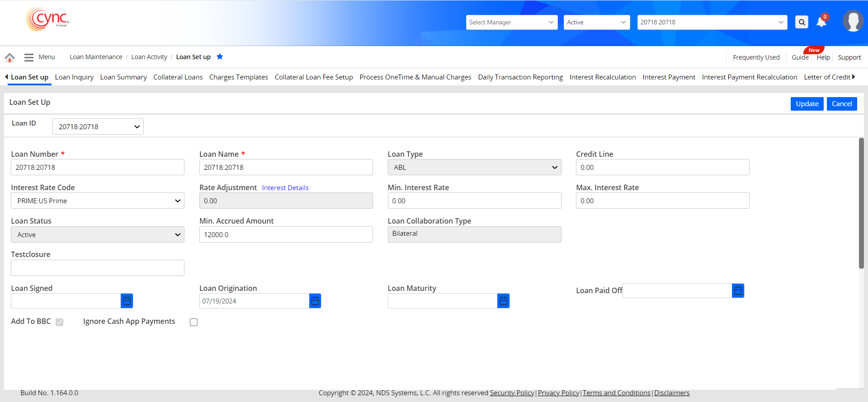Open the Interest Details link

click(285, 188)
